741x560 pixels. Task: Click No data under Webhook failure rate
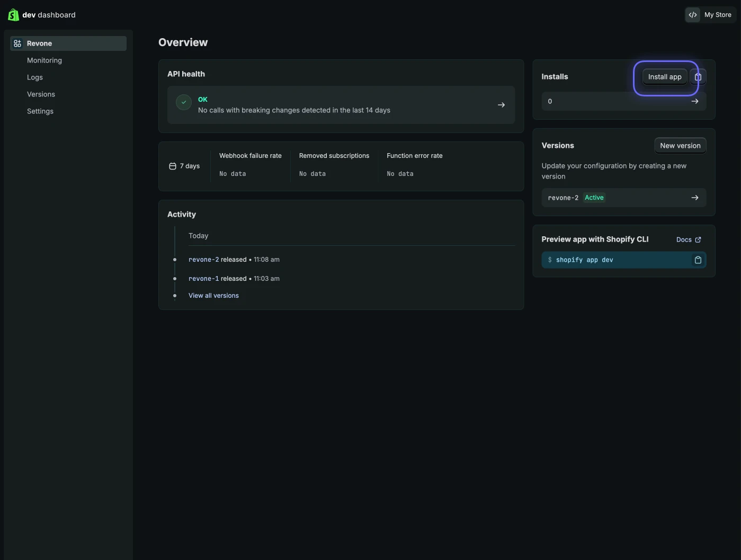click(x=233, y=174)
